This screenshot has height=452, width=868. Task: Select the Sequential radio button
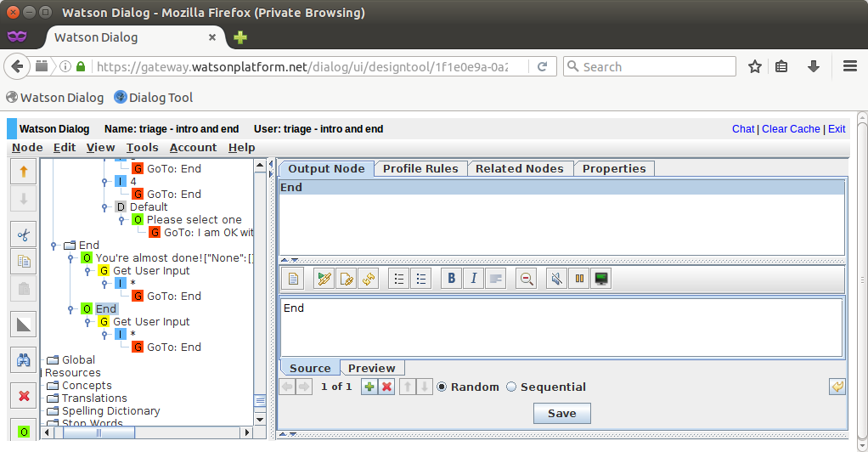511,387
